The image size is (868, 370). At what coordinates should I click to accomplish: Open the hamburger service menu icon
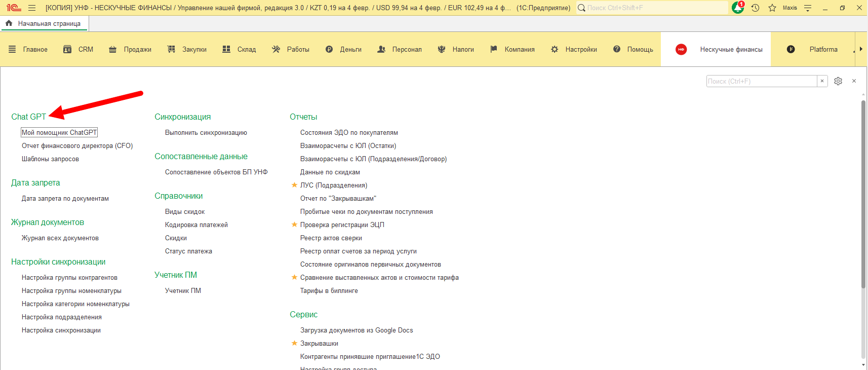(32, 8)
